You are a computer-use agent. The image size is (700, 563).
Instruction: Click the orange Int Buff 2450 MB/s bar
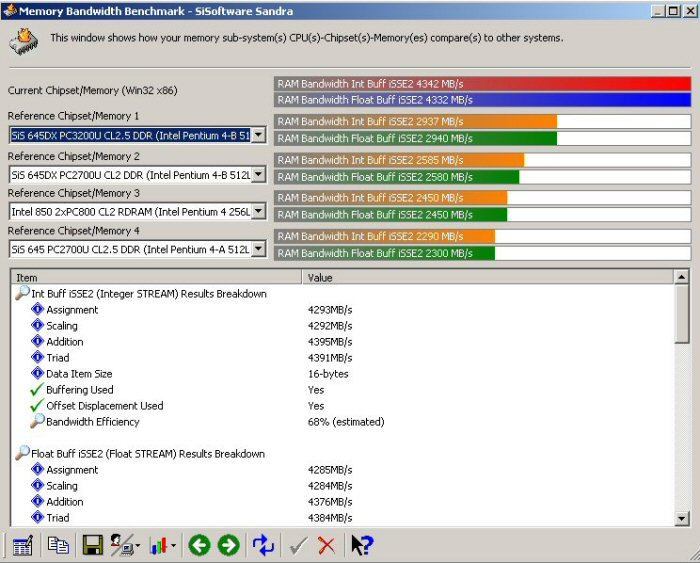tap(391, 197)
